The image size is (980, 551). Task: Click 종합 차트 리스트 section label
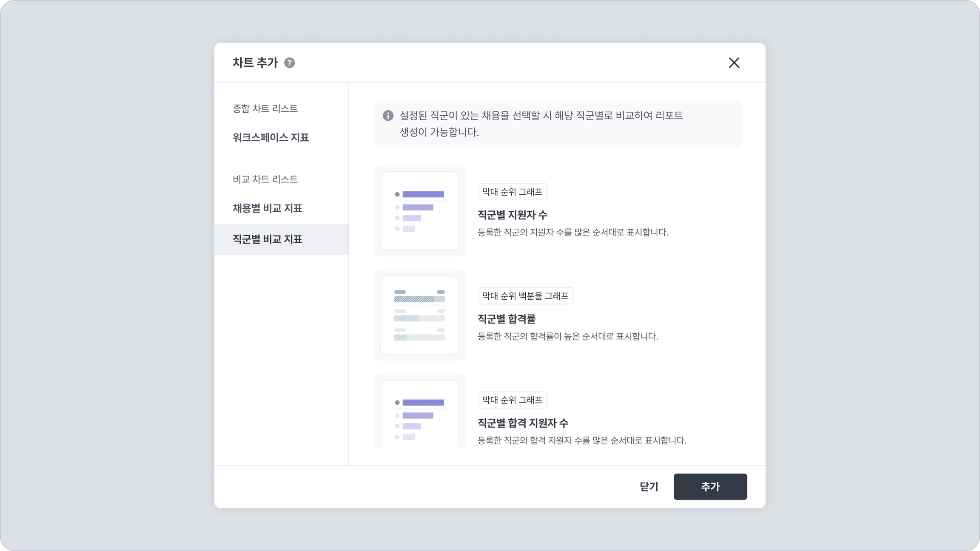click(x=265, y=109)
